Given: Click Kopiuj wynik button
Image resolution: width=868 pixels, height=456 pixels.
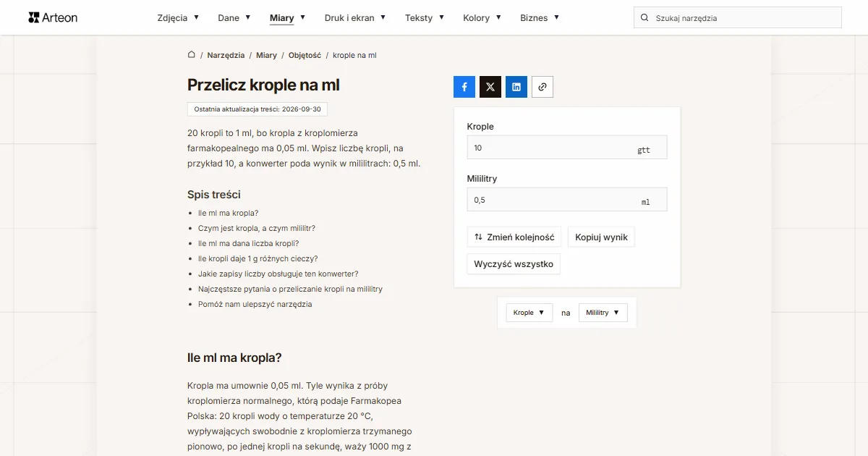Looking at the screenshot, I should pyautogui.click(x=602, y=237).
